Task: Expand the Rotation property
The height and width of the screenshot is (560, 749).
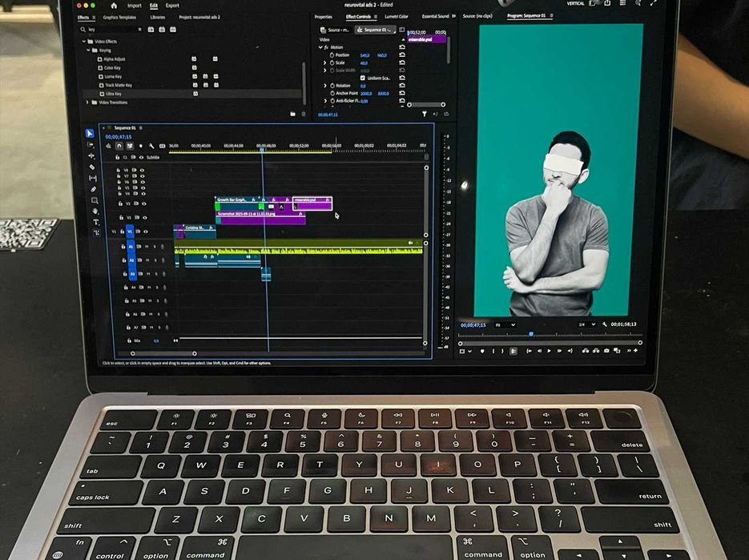Action: [x=325, y=86]
